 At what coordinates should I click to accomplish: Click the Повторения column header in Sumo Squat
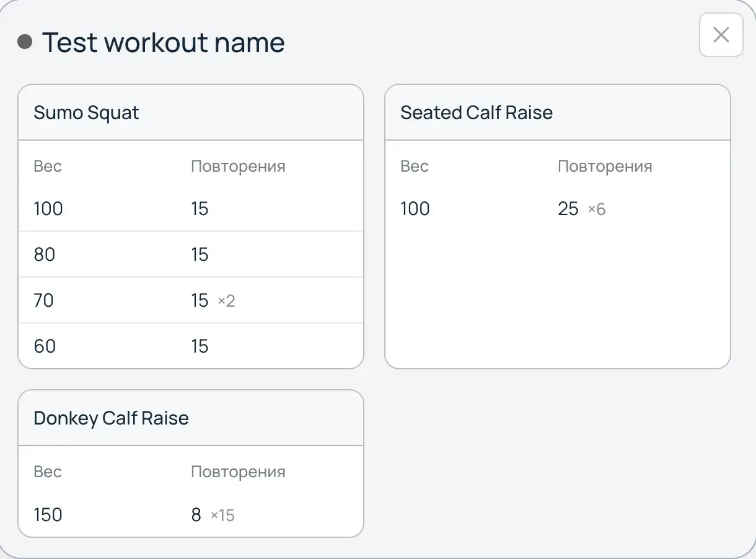tap(238, 166)
